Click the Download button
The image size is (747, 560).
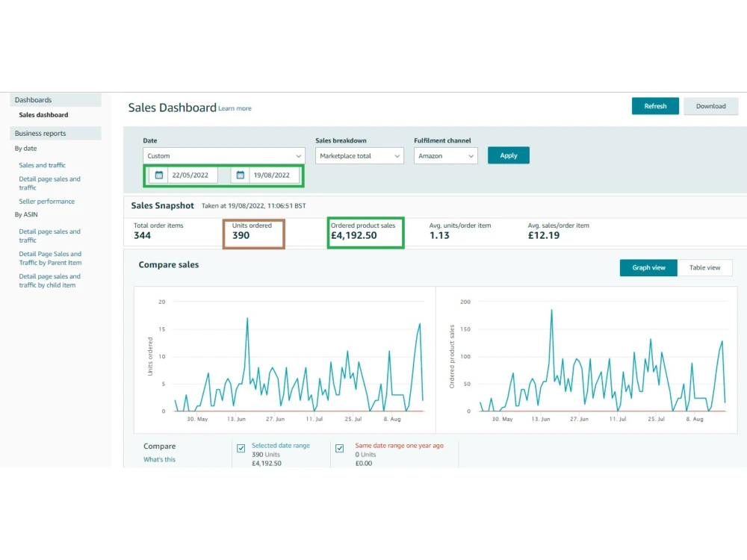click(x=711, y=106)
